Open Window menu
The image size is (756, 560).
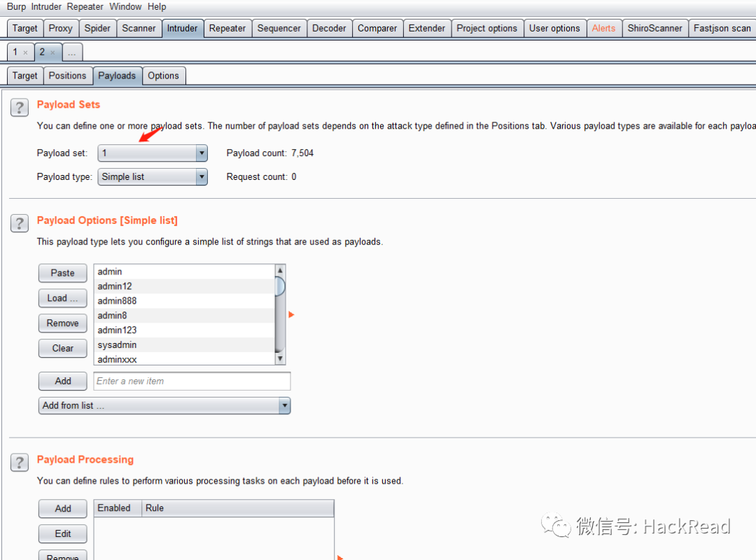tap(125, 7)
